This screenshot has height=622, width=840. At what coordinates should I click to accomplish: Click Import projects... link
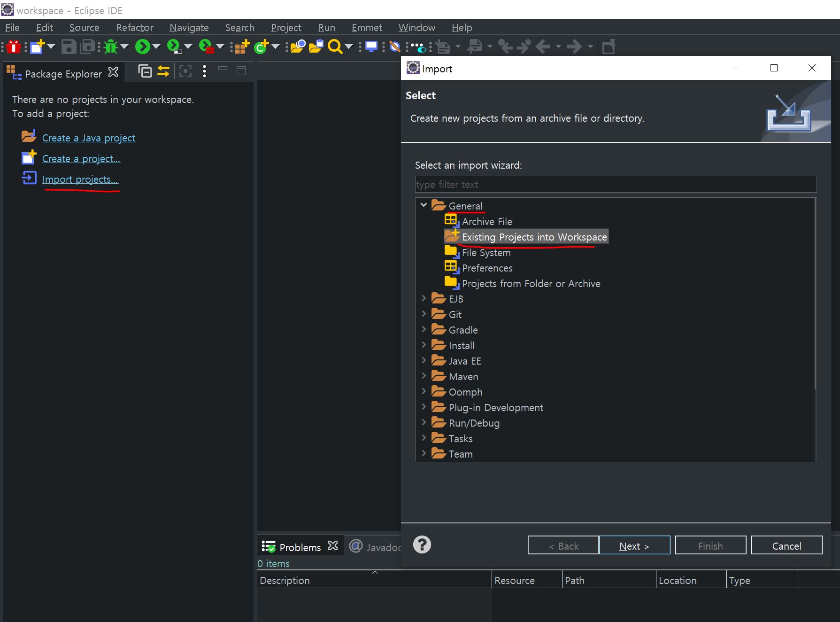(x=80, y=179)
